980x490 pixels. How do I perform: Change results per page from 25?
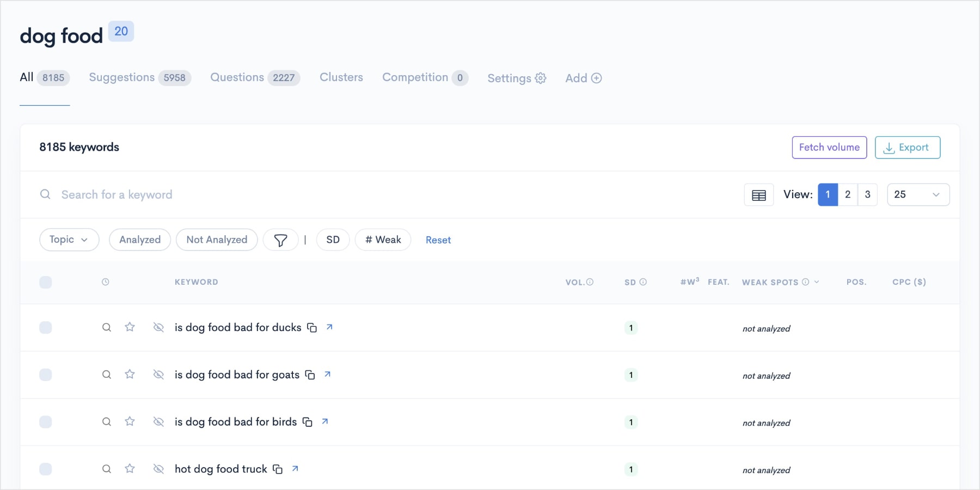[x=918, y=194]
